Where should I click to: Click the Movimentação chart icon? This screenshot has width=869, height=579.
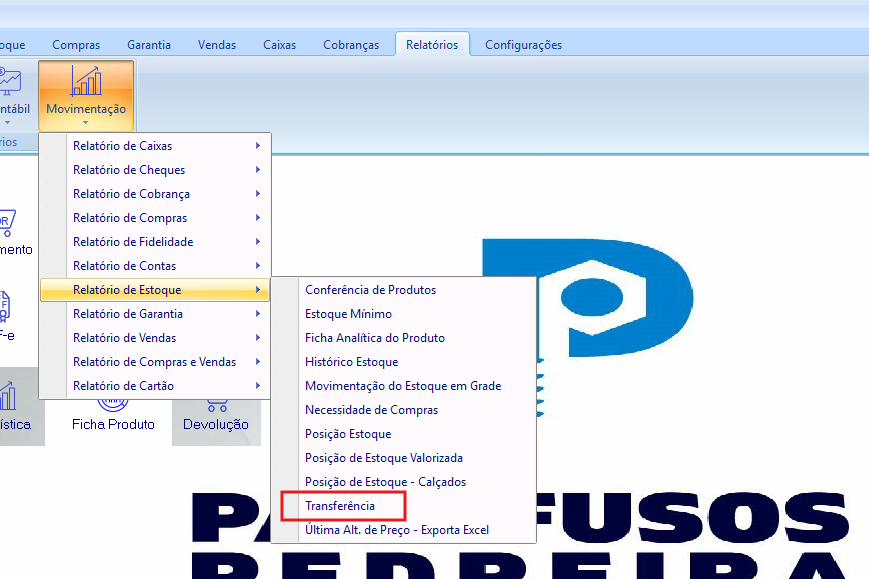click(x=85, y=81)
